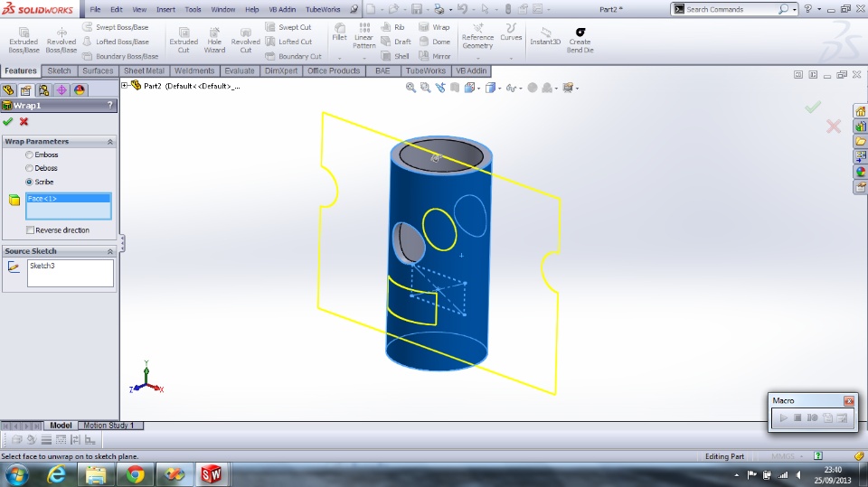Click the Extruded Boss/Base tool

(x=24, y=40)
